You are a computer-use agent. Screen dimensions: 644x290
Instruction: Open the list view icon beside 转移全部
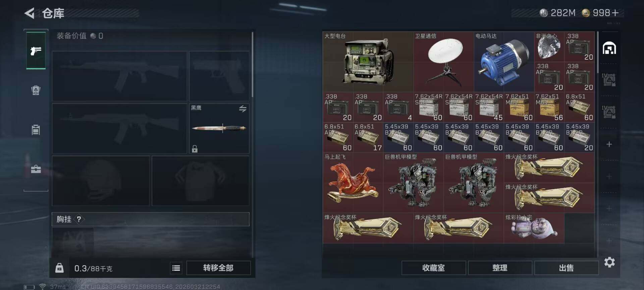[176, 268]
